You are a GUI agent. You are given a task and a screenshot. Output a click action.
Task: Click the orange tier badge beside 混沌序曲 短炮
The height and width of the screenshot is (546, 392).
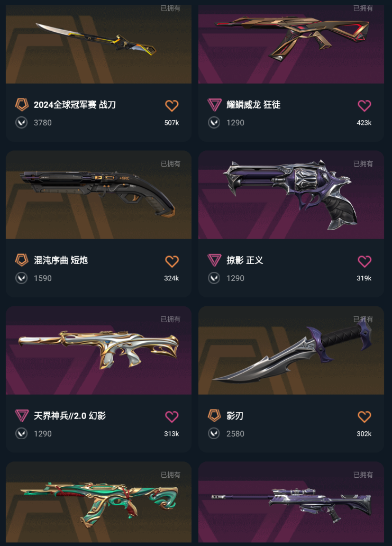[22, 260]
